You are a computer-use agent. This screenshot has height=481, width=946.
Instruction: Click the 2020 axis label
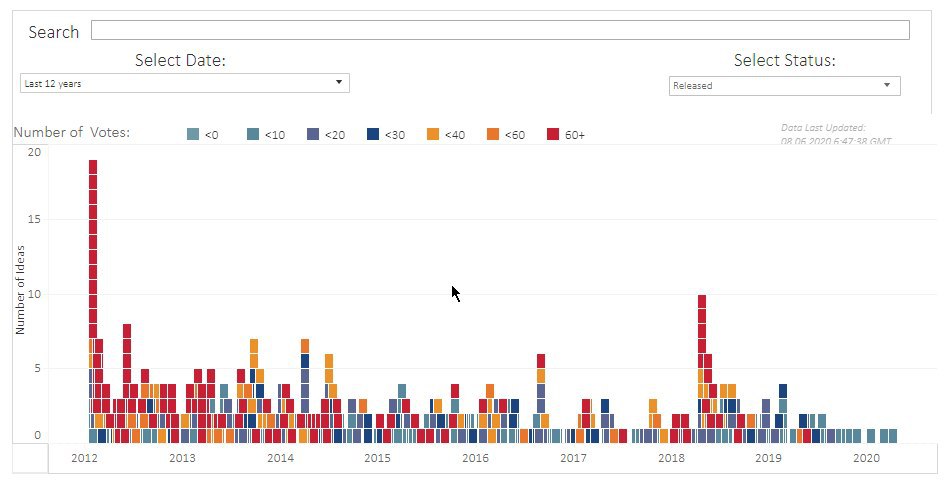[x=866, y=458]
